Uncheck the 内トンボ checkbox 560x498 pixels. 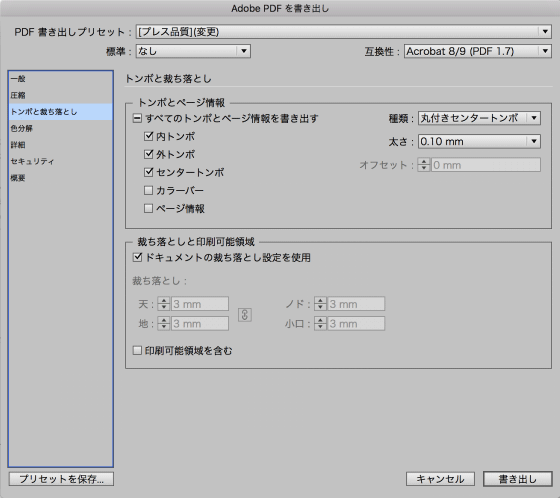point(148,136)
